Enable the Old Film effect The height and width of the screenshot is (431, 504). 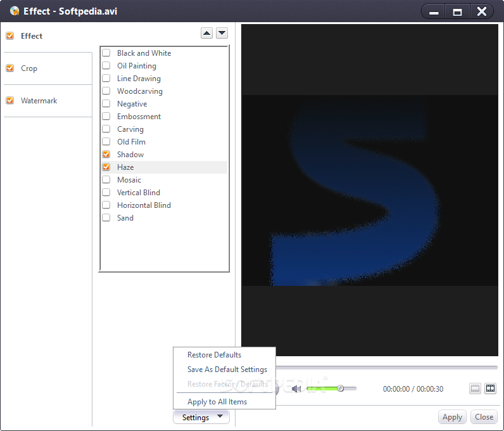point(106,141)
